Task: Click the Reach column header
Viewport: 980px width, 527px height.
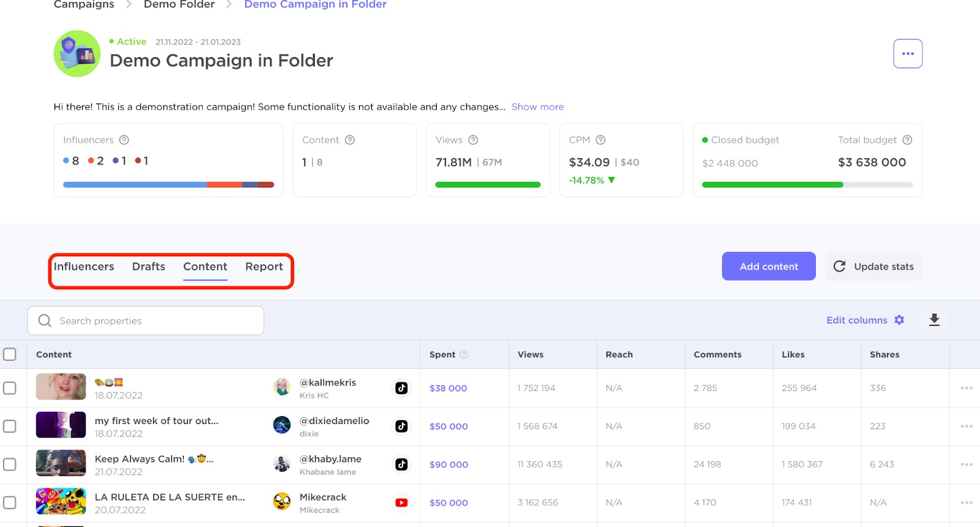Action: click(x=619, y=354)
